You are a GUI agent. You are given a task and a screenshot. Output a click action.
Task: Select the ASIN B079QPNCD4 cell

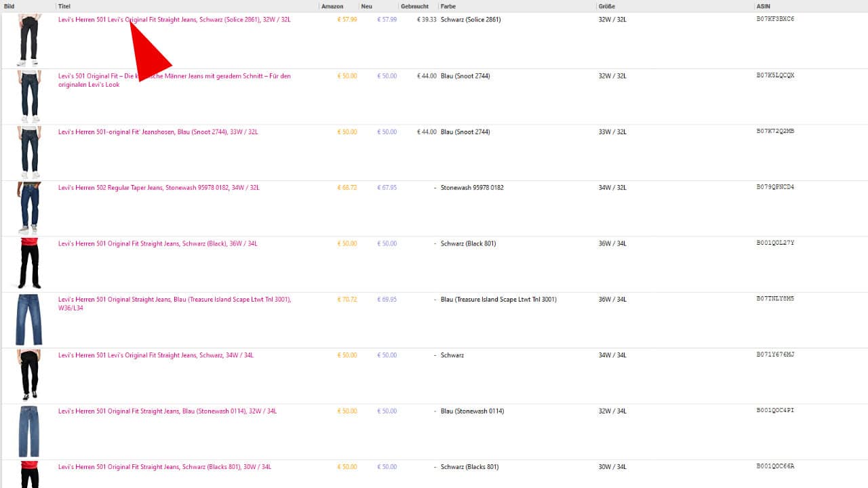click(775, 188)
